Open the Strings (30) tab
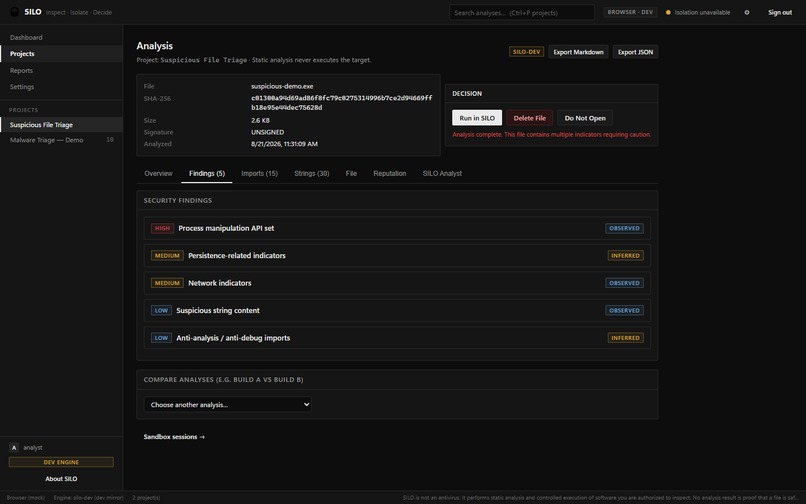 (x=312, y=173)
